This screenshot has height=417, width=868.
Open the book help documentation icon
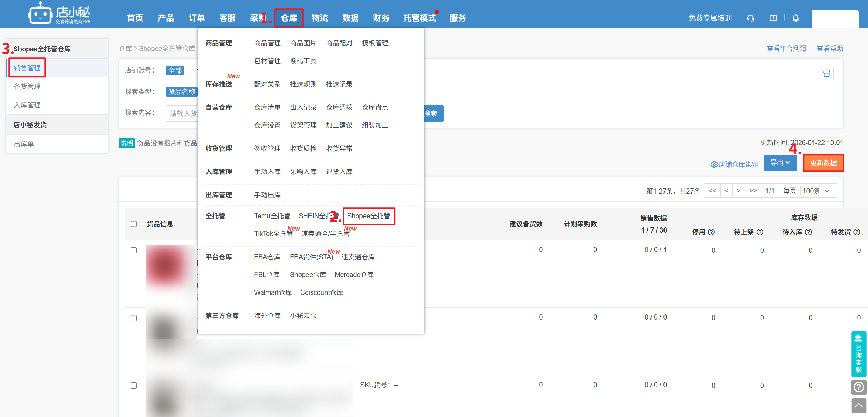click(x=773, y=18)
